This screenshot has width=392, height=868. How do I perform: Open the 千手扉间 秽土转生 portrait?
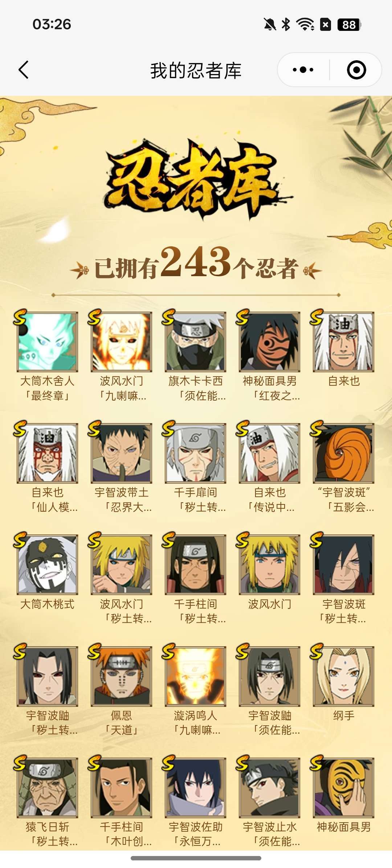point(196,453)
